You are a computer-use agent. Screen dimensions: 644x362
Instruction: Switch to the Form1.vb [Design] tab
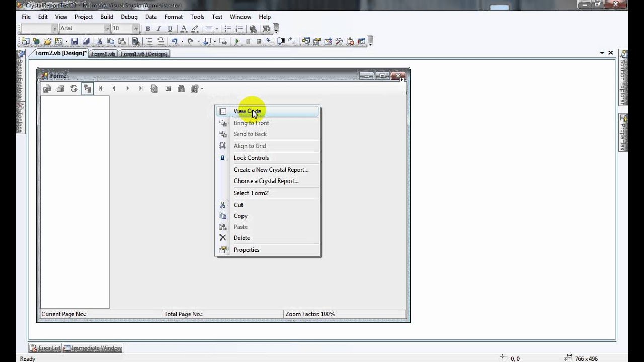point(144,54)
